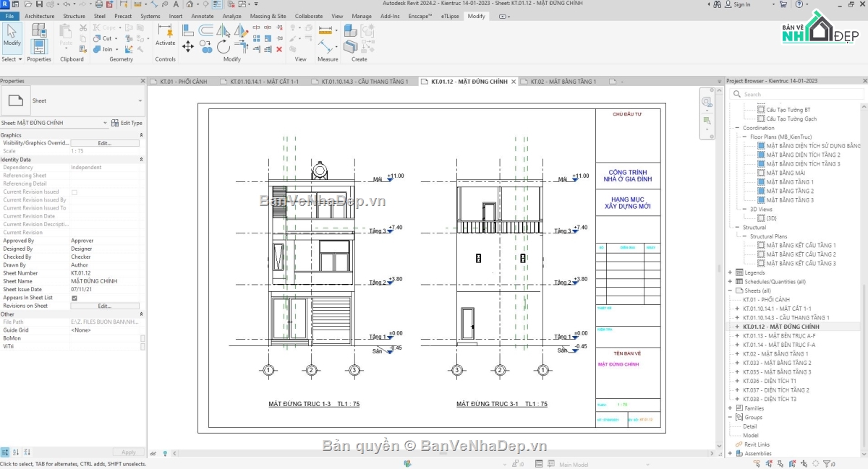Select the Offset tool icon
The height and width of the screenshot is (469, 868).
(205, 28)
